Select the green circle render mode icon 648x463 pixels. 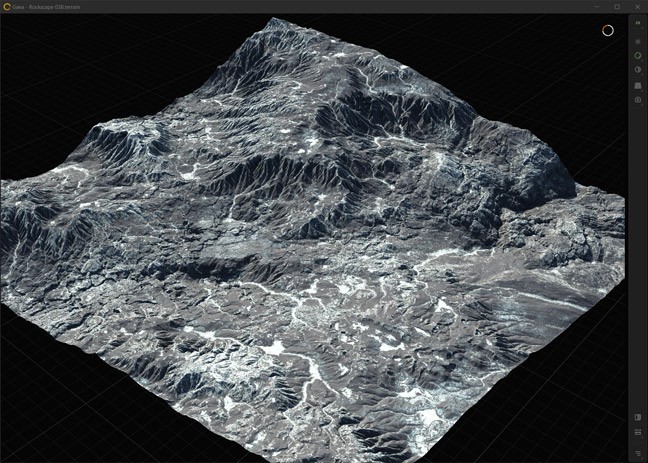tap(638, 55)
